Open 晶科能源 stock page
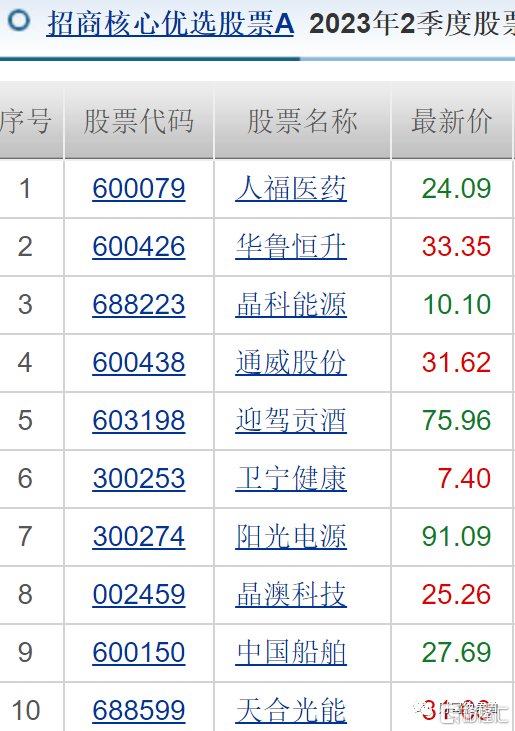Image resolution: width=515 pixels, height=731 pixels. pos(291,304)
